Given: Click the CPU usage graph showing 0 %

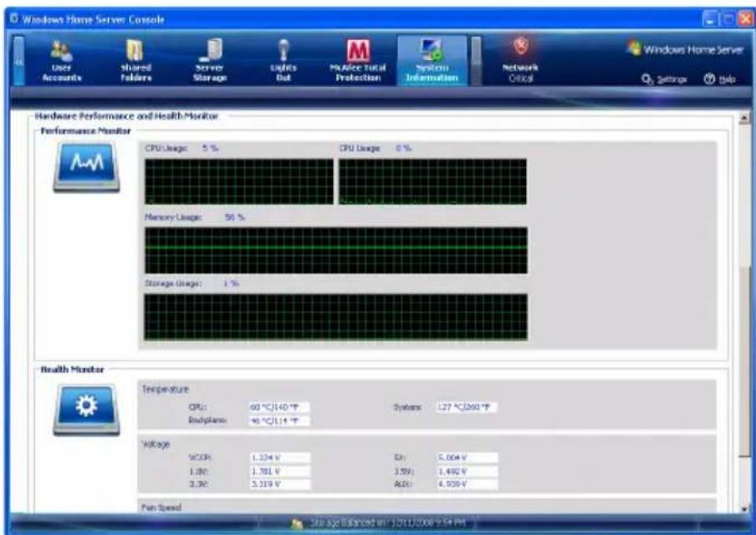Looking at the screenshot, I should tap(432, 181).
